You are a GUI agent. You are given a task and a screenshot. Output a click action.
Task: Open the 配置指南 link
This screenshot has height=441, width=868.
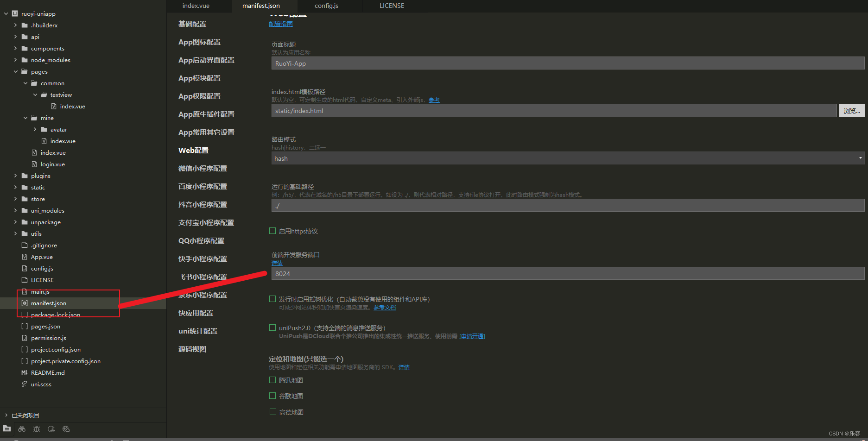click(281, 24)
